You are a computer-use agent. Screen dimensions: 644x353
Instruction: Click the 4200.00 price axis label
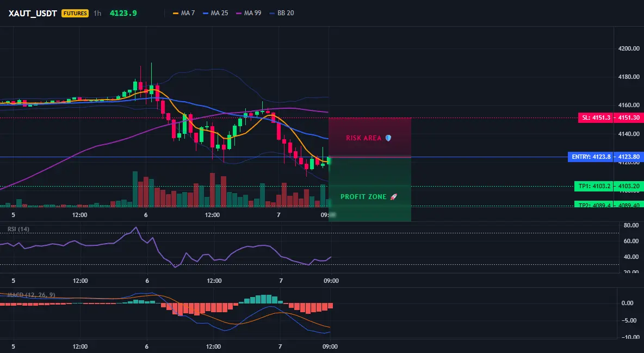629,48
